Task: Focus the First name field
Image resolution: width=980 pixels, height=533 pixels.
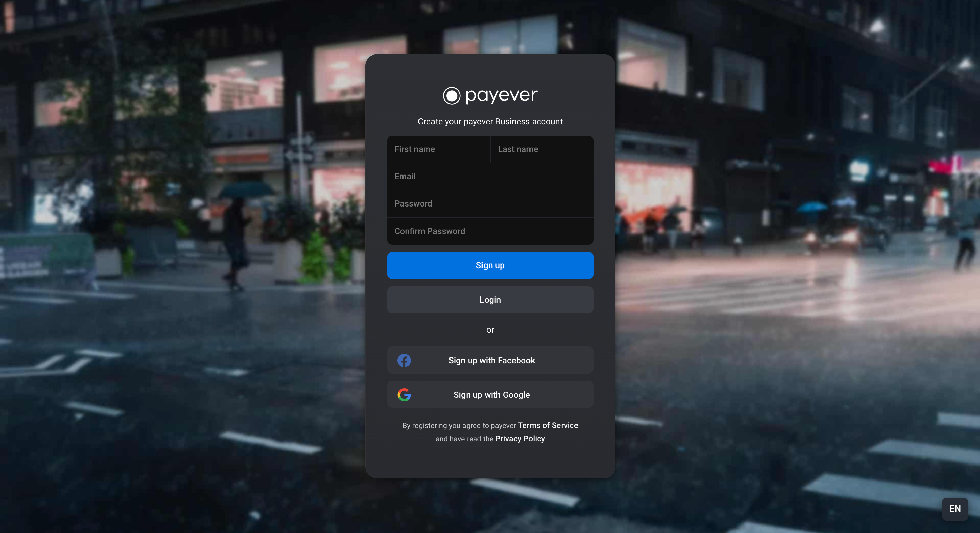Action: coord(439,149)
